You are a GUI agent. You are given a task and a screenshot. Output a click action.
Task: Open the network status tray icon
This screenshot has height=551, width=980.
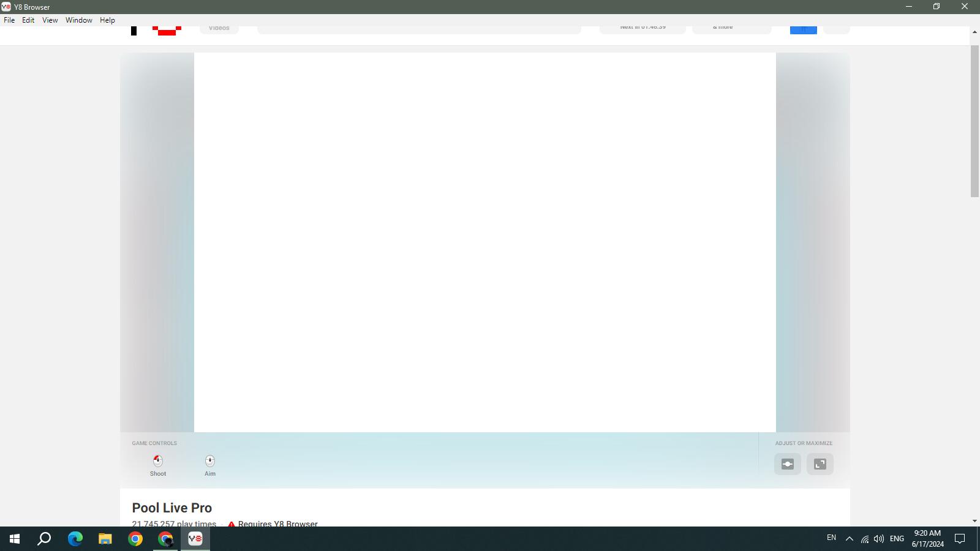pyautogui.click(x=864, y=539)
